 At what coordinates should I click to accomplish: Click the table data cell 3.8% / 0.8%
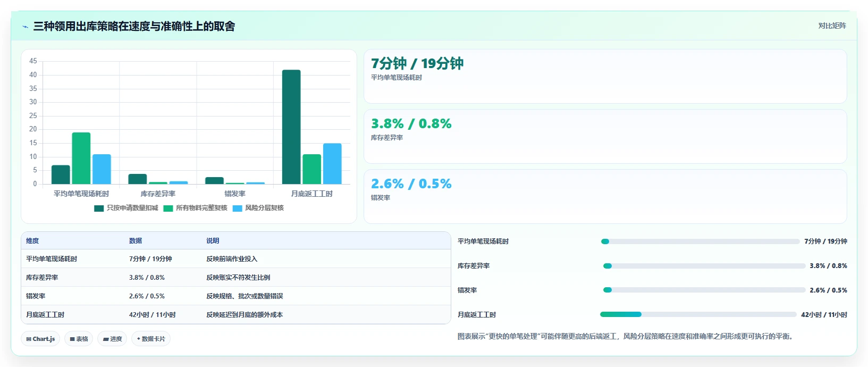[147, 278]
